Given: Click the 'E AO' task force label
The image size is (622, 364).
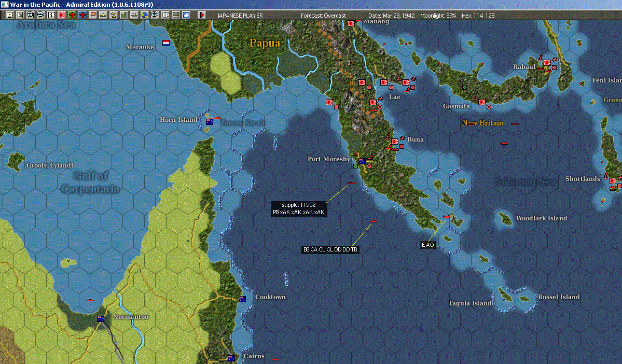Looking at the screenshot, I should [427, 245].
